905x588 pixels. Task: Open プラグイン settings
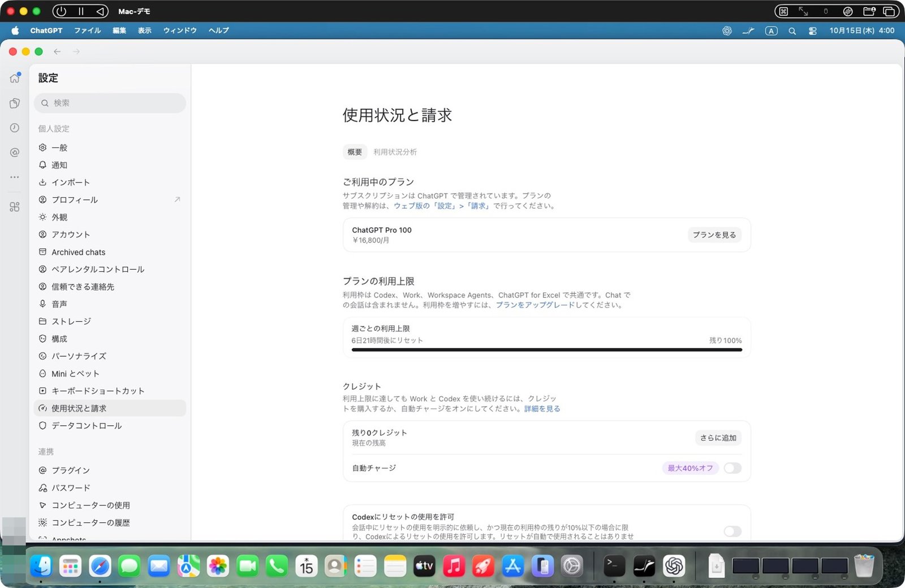(x=110, y=470)
